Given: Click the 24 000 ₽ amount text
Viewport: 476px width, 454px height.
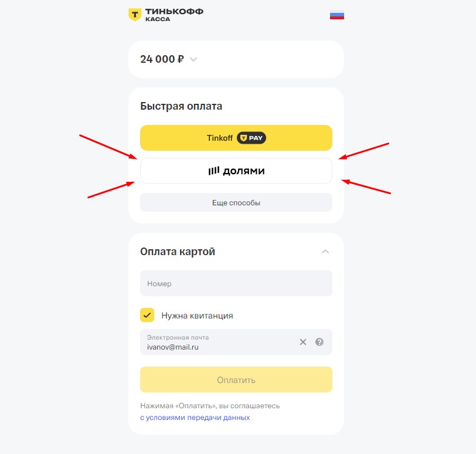Looking at the screenshot, I should [162, 59].
